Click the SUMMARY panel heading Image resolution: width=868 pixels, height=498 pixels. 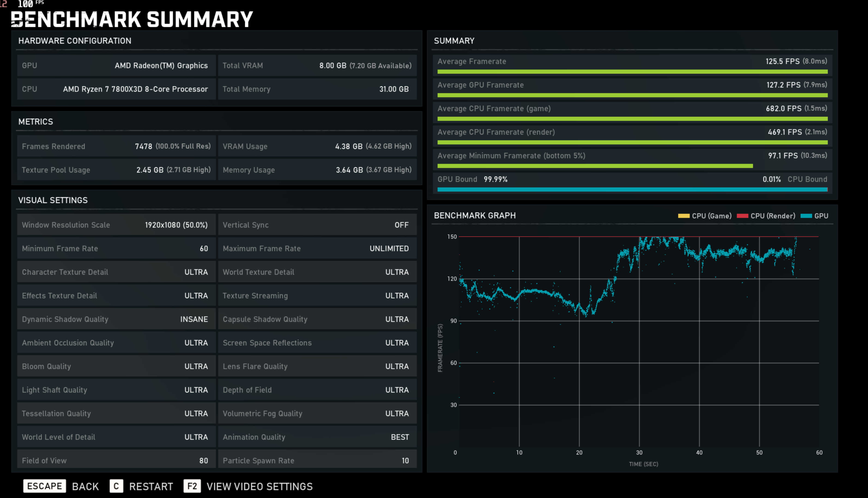(454, 41)
